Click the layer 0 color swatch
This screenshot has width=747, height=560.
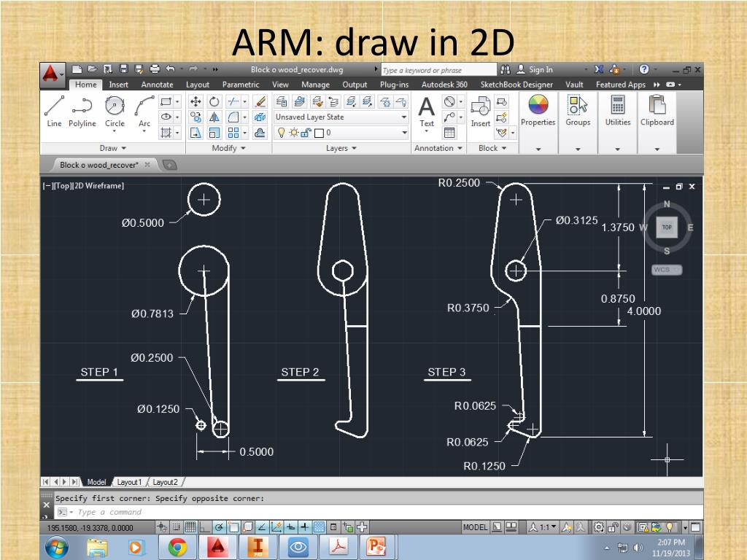(x=320, y=133)
